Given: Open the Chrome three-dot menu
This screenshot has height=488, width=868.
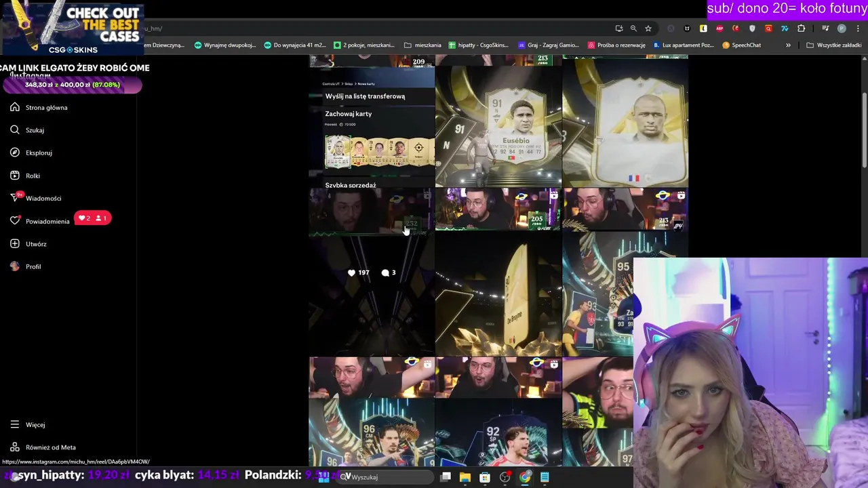Looking at the screenshot, I should pos(858,28).
